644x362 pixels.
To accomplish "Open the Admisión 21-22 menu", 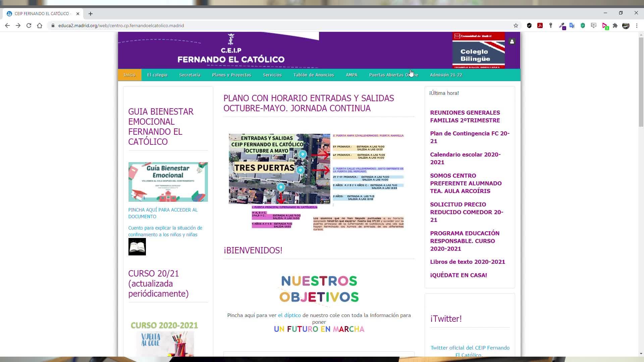I will pos(446,75).
